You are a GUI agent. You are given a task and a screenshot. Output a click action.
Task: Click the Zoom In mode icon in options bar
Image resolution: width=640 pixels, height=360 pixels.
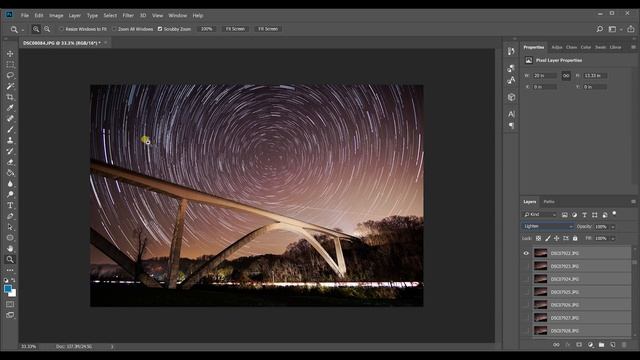36,29
